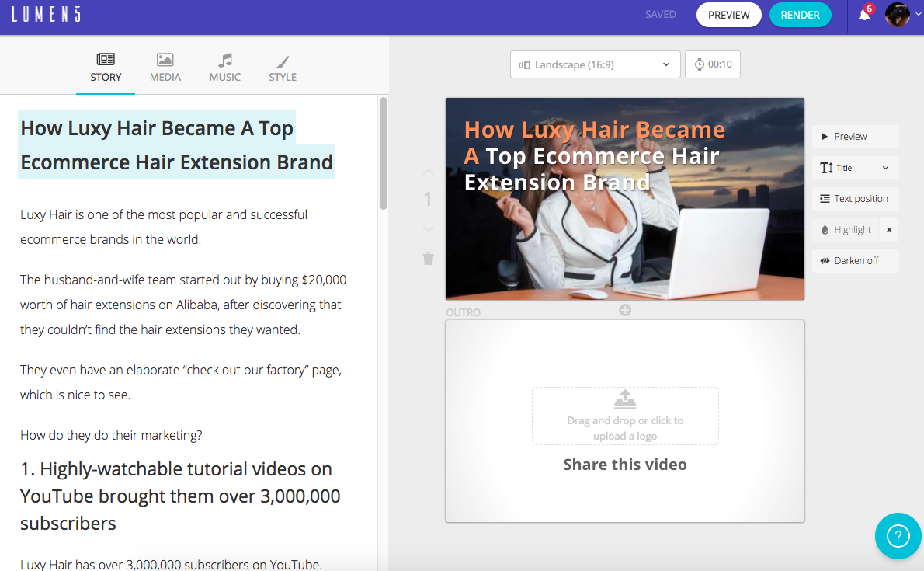Click the Preview button in header

point(729,15)
